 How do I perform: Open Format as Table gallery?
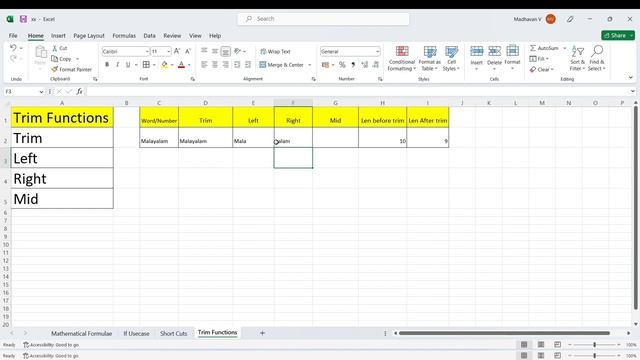(429, 58)
